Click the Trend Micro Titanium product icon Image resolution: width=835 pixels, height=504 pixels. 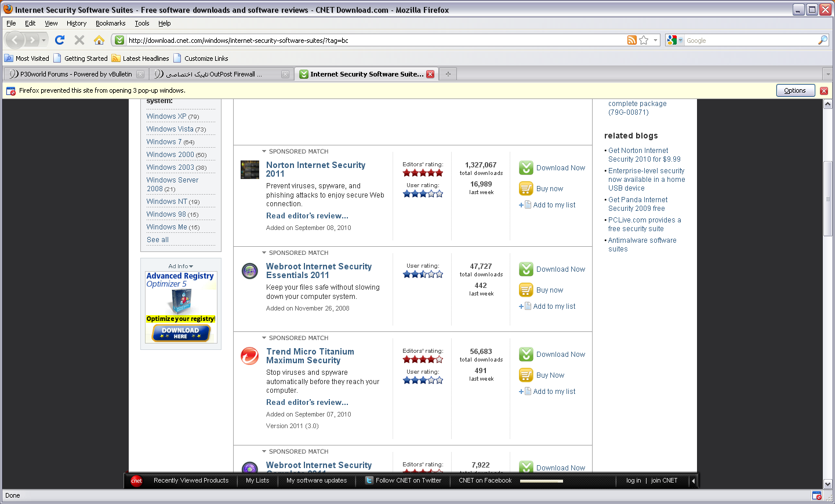point(250,356)
